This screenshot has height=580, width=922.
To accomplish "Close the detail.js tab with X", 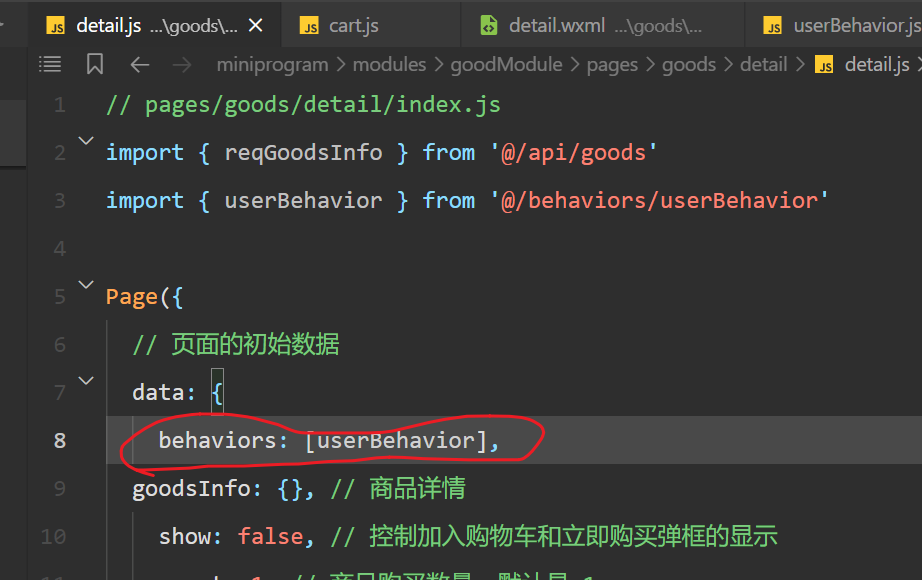I will (x=255, y=26).
